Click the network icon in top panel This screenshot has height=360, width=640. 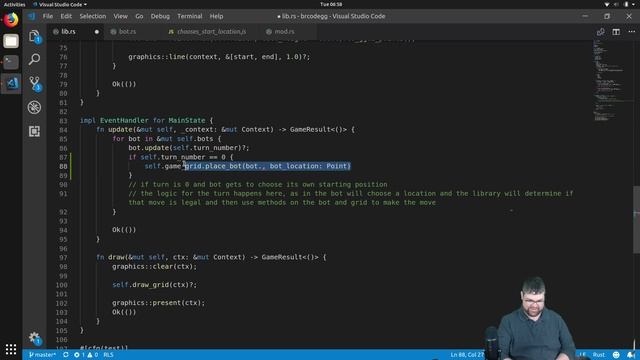pos(607,4)
